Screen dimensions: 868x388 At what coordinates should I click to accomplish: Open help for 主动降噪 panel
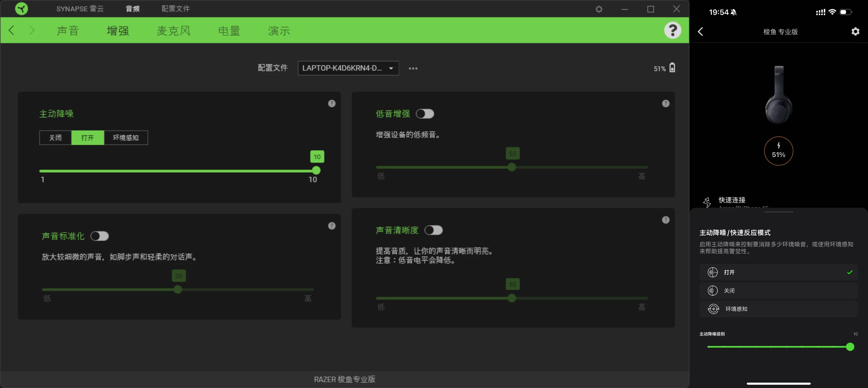coord(331,103)
